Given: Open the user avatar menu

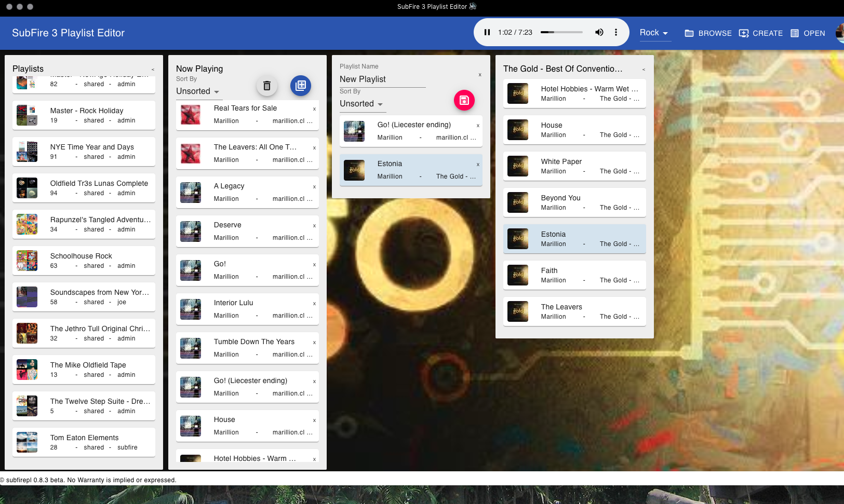Looking at the screenshot, I should [x=840, y=33].
